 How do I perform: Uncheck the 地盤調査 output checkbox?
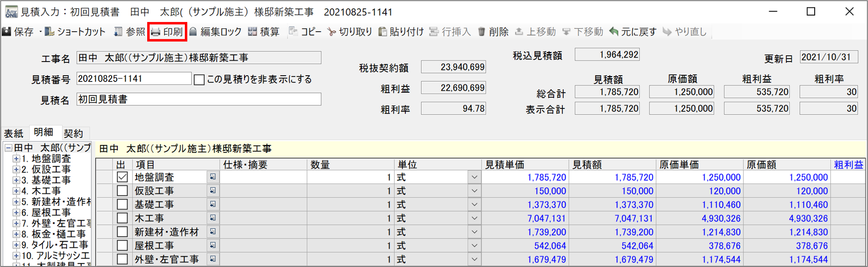tap(122, 177)
